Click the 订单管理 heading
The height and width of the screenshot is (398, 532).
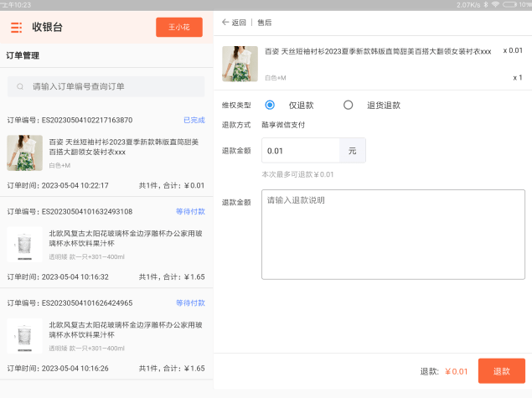tap(23, 55)
